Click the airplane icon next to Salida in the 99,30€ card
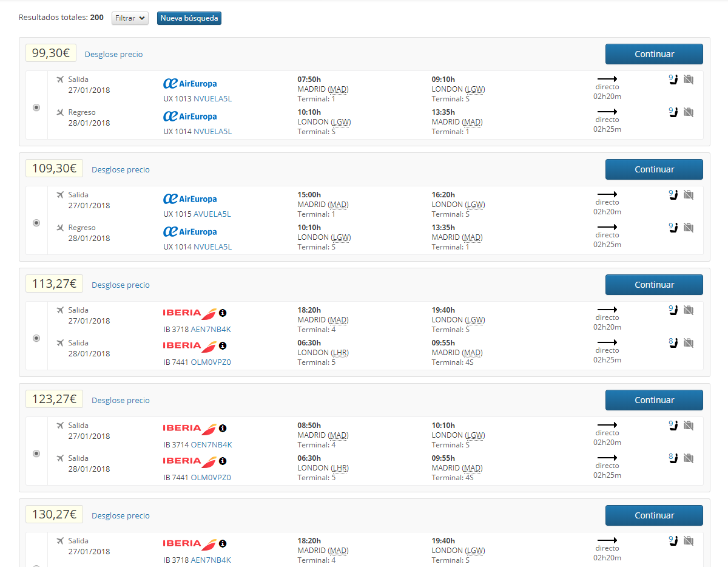This screenshot has height=567, width=728. pyautogui.click(x=60, y=80)
